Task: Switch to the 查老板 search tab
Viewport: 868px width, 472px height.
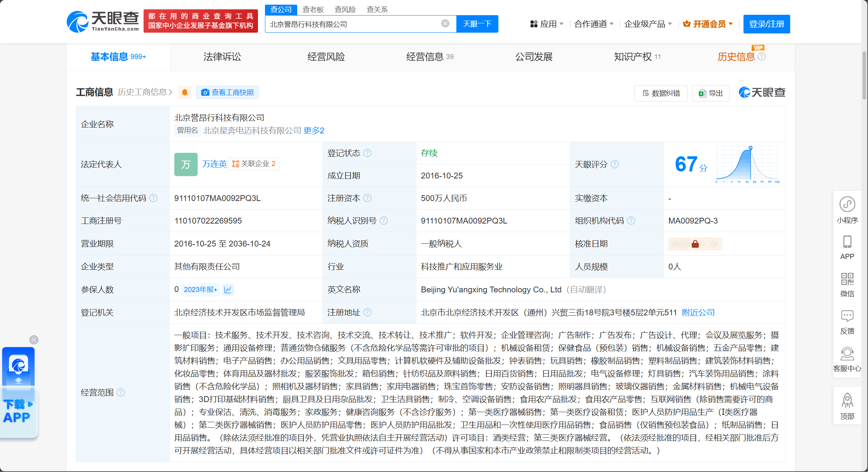Action: pyautogui.click(x=313, y=10)
